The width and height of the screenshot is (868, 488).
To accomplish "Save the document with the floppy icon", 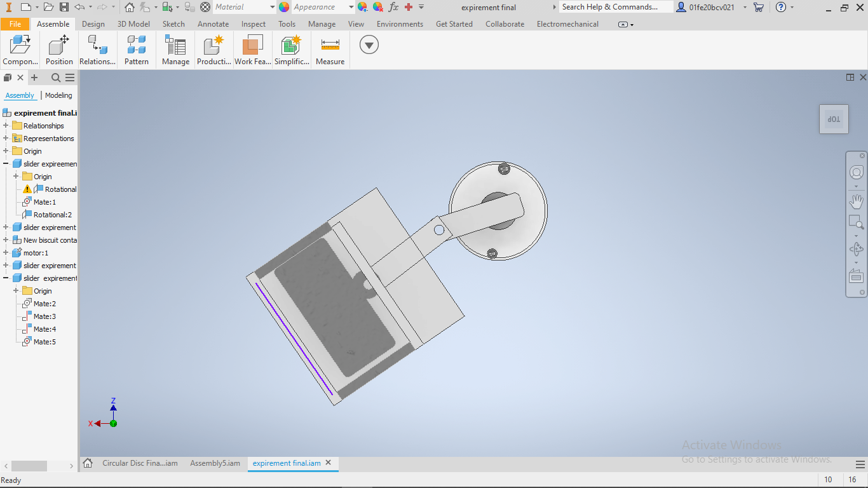I will 64,7.
